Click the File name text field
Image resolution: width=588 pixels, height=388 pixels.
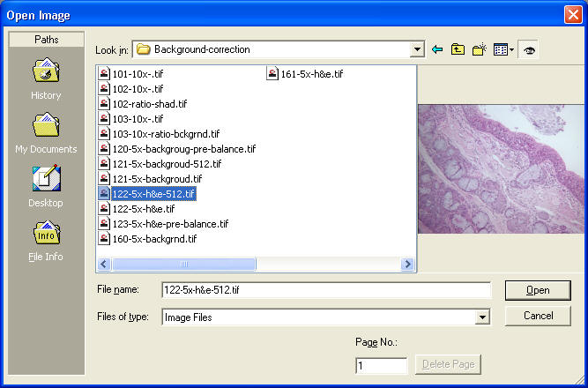[325, 290]
